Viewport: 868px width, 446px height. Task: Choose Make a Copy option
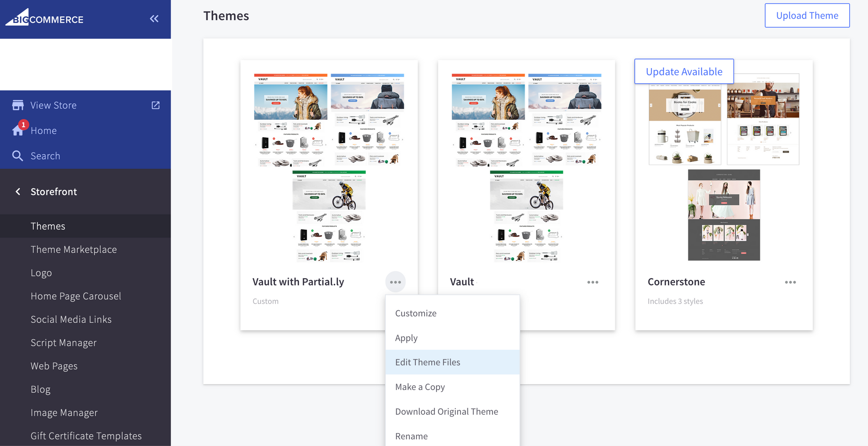pos(453,387)
